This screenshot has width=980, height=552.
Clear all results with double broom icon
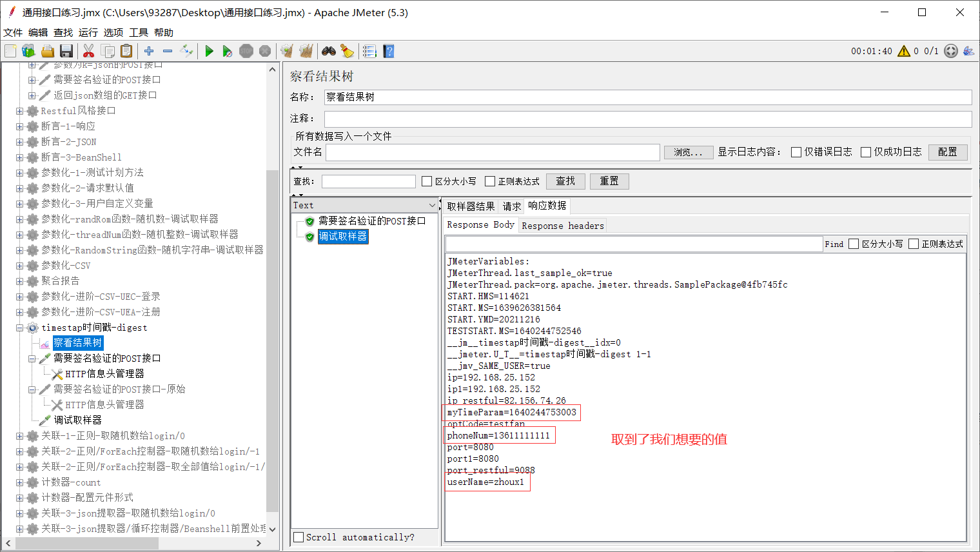(x=306, y=51)
